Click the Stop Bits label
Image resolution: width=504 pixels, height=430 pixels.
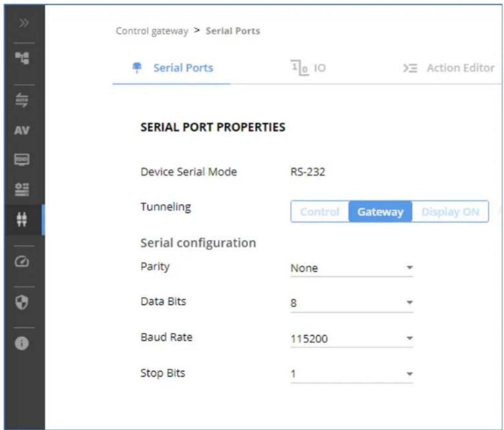163,373
